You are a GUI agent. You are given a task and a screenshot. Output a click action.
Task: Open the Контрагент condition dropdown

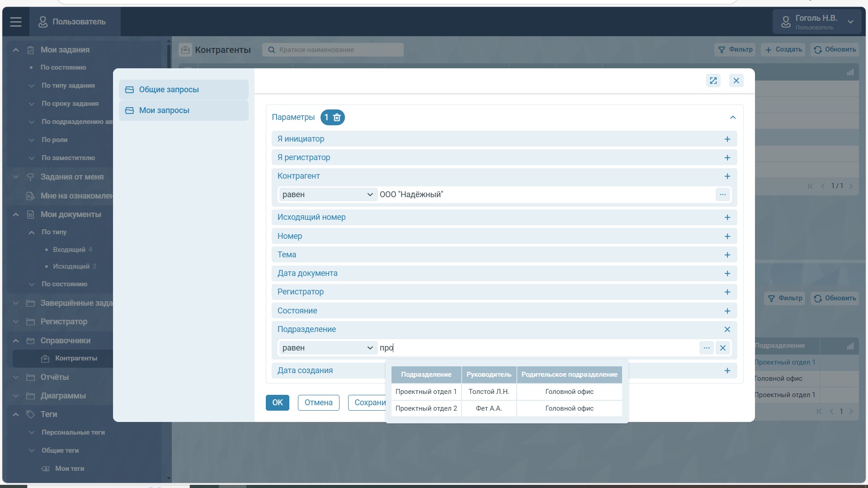pos(327,194)
